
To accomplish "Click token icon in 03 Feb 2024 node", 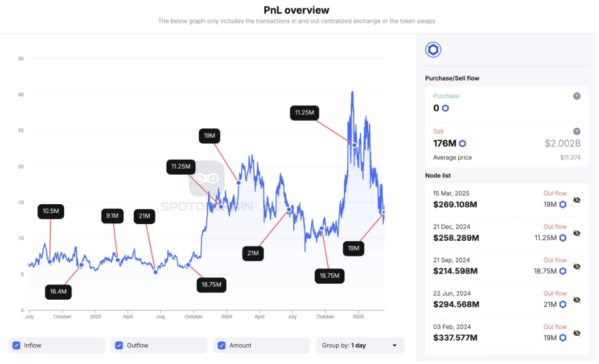I will pyautogui.click(x=562, y=338).
